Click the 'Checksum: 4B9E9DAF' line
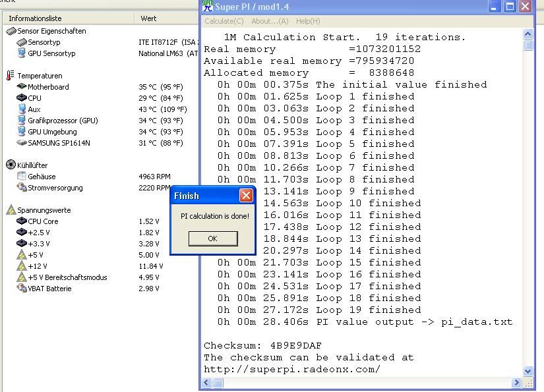The height and width of the screenshot is (392, 544). (x=262, y=346)
